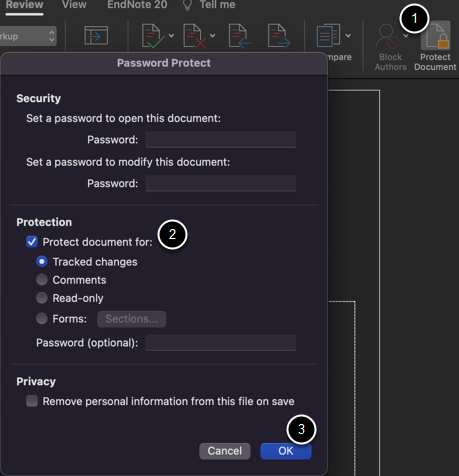
Task: Open the markup display stepper
Action: [51, 36]
